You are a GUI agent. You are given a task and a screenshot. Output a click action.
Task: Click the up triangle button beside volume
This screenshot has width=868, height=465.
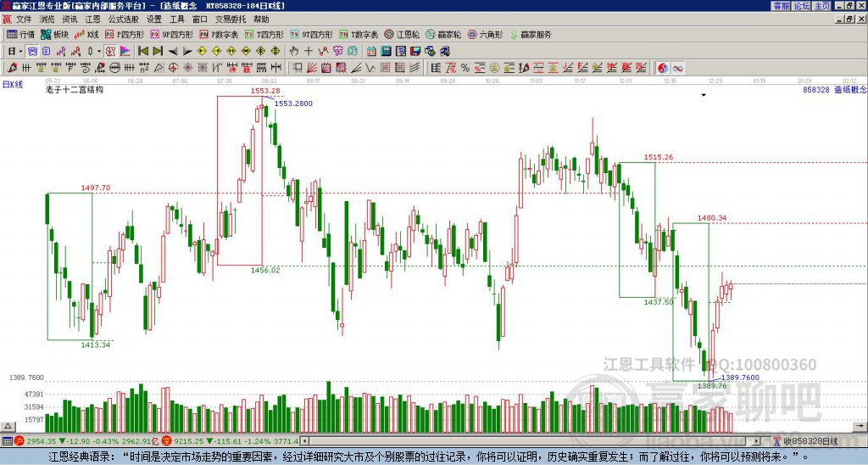click(x=8, y=426)
